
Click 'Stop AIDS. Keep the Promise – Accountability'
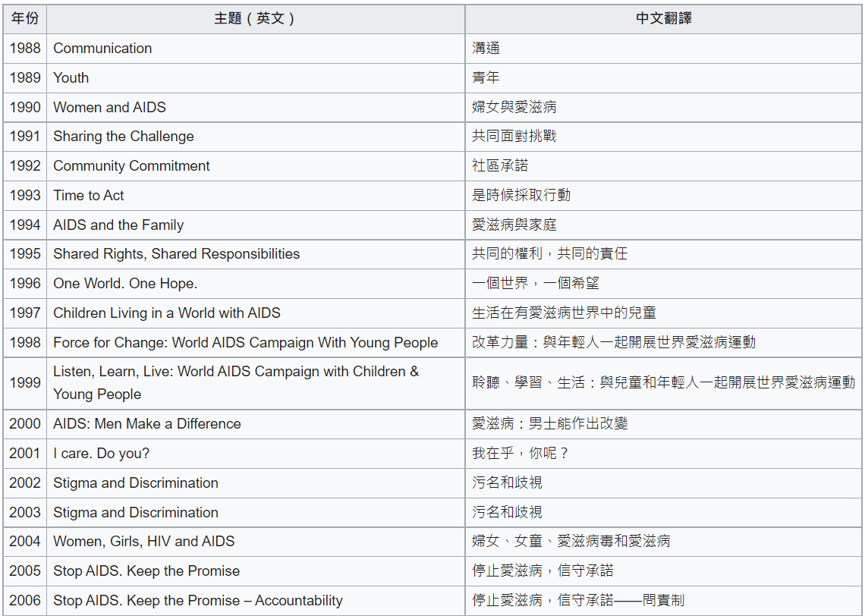pos(198,600)
